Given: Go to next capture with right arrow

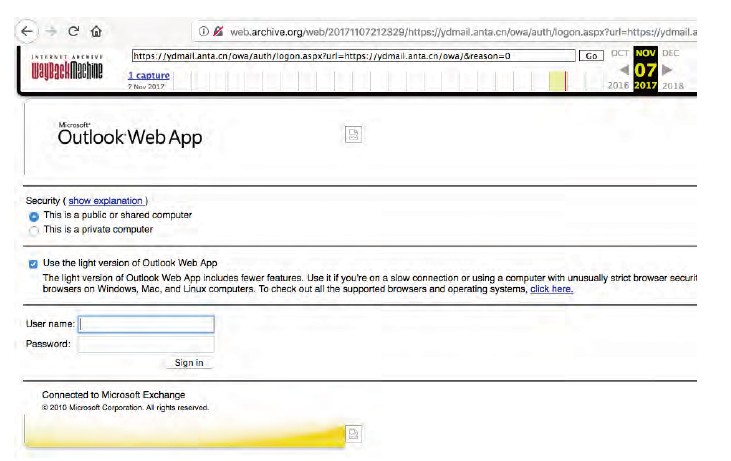Looking at the screenshot, I should 667,70.
